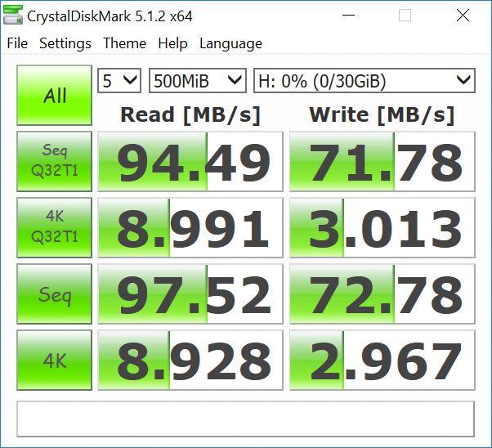Open the Settings menu

[65, 43]
